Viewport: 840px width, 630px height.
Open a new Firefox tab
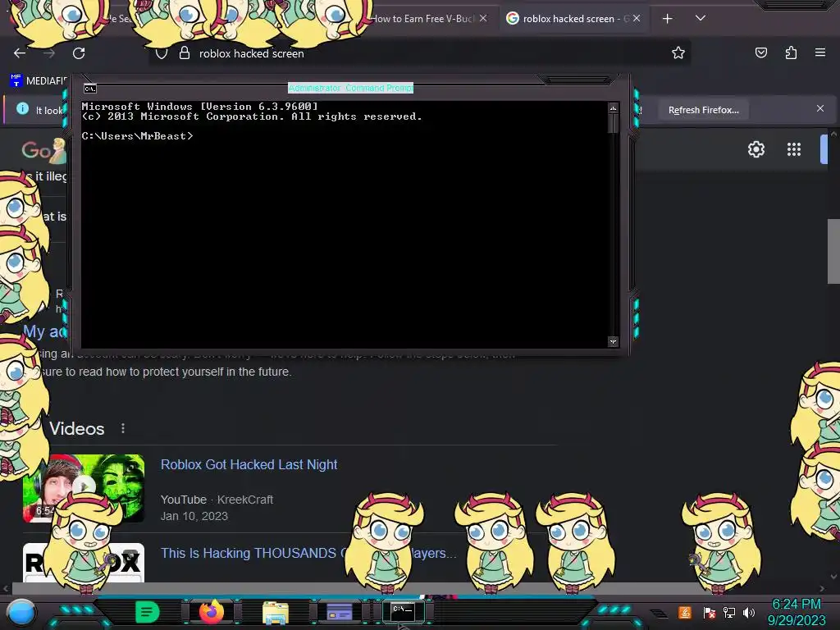pos(667,19)
